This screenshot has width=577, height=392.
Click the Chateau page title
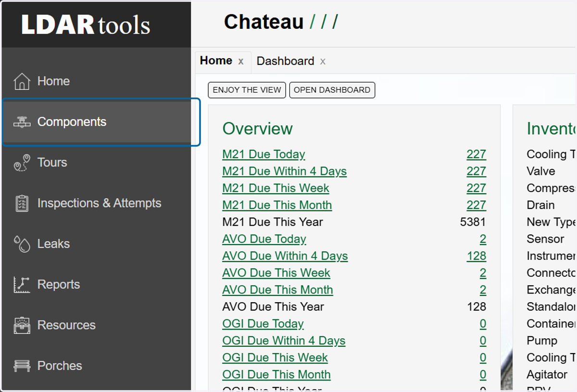[x=263, y=22]
